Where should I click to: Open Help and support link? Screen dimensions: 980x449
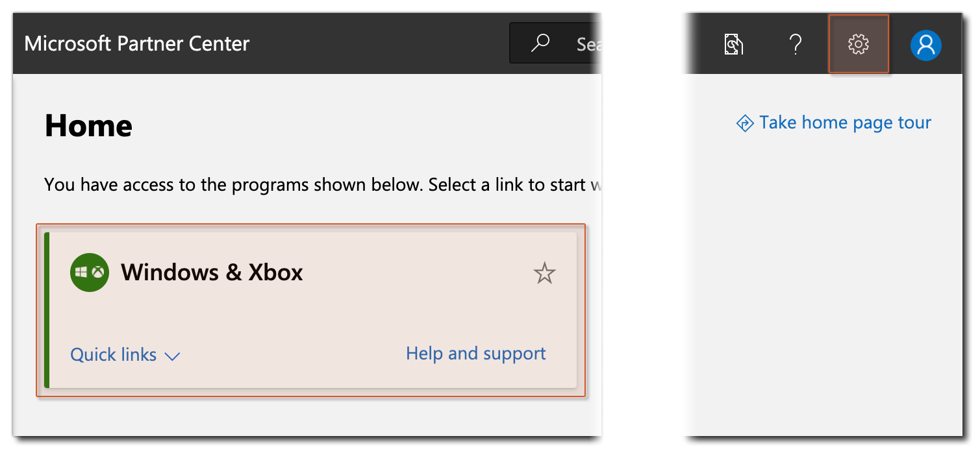click(x=475, y=354)
